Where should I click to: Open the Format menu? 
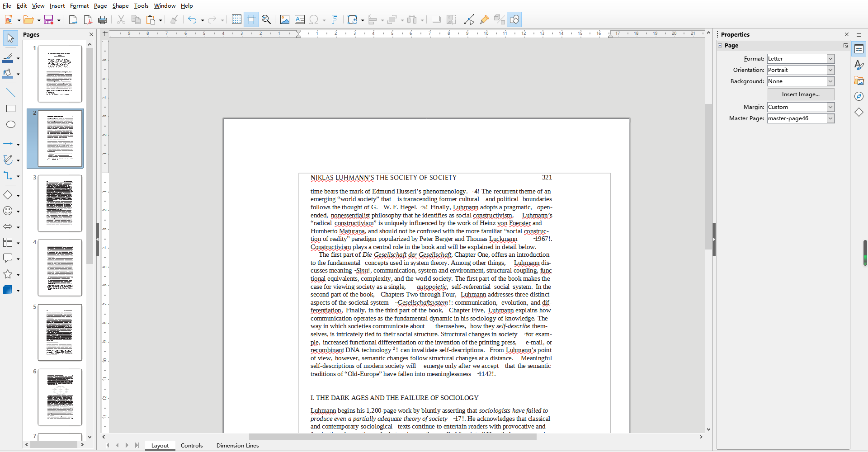80,5
